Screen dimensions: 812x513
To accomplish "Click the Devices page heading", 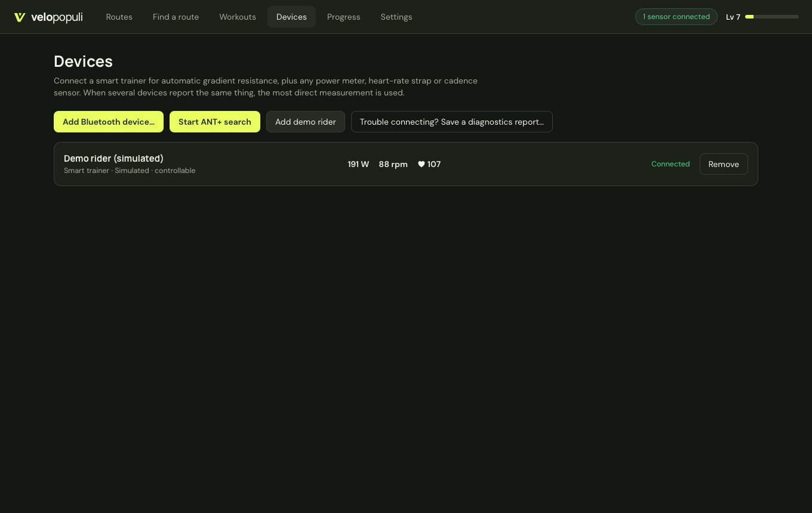I will point(83,61).
